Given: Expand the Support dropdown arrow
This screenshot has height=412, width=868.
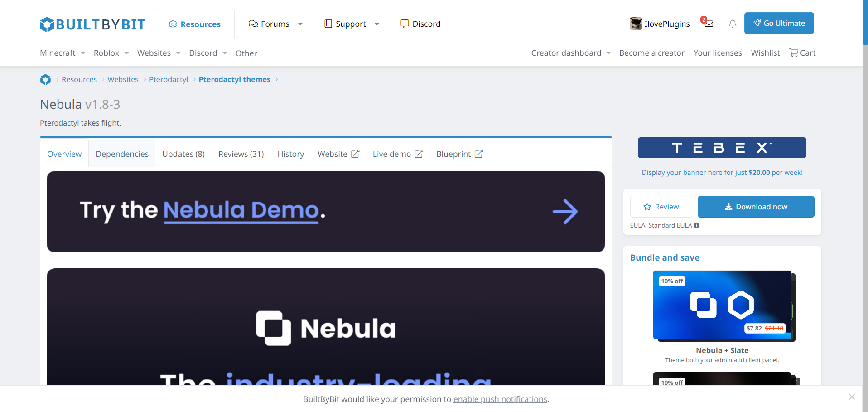Looking at the screenshot, I should tap(377, 24).
